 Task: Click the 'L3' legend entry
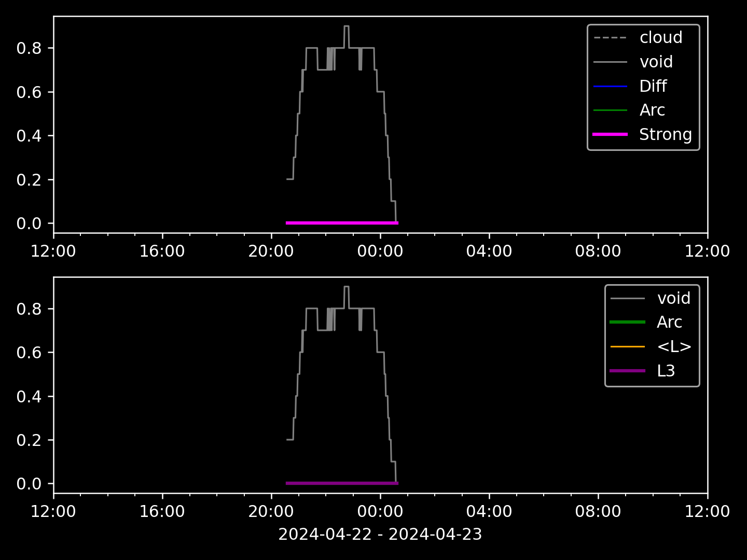(x=666, y=371)
